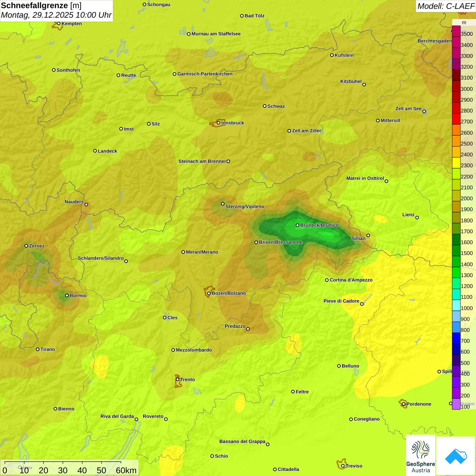
Task: Pick the 3000 m dark red legend swatch
Action: (x=456, y=86)
